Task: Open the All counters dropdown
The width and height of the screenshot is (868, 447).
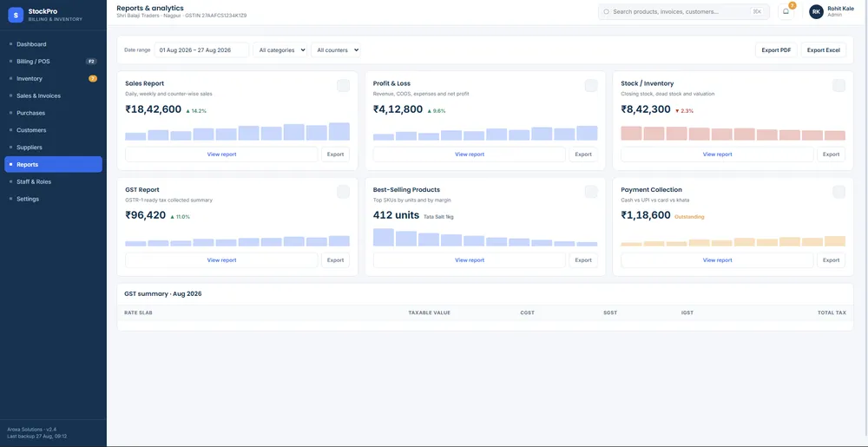Action: [x=335, y=49]
